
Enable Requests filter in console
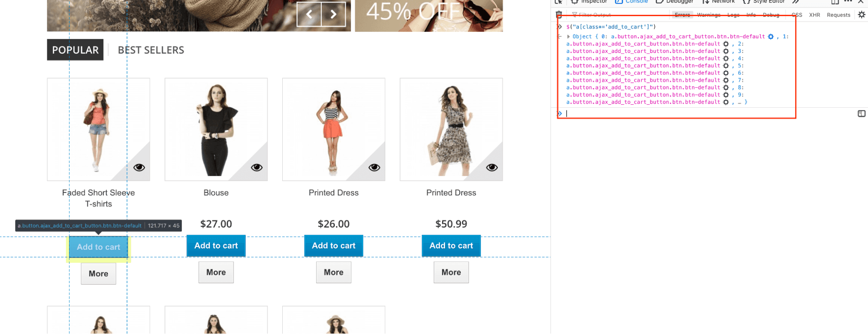[x=838, y=15]
